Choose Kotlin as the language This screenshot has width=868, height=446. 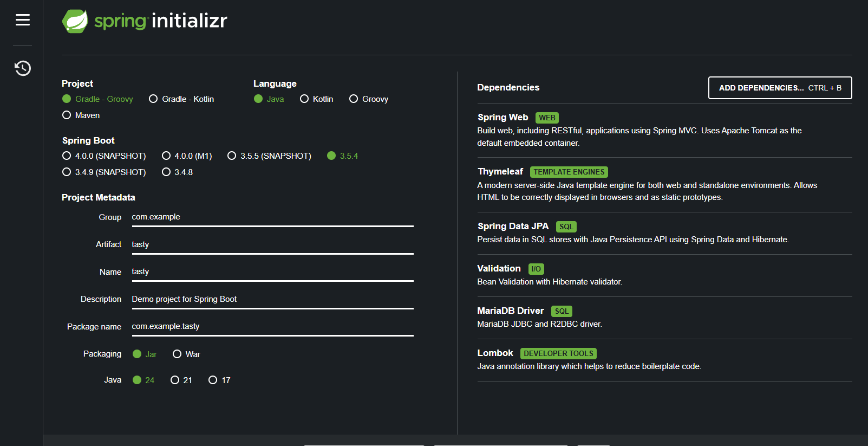point(317,99)
